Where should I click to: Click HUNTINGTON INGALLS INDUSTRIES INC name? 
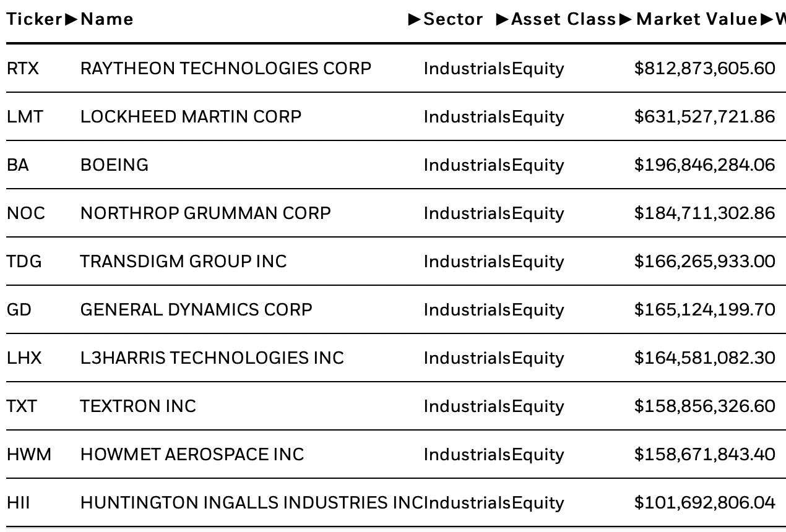click(x=251, y=502)
